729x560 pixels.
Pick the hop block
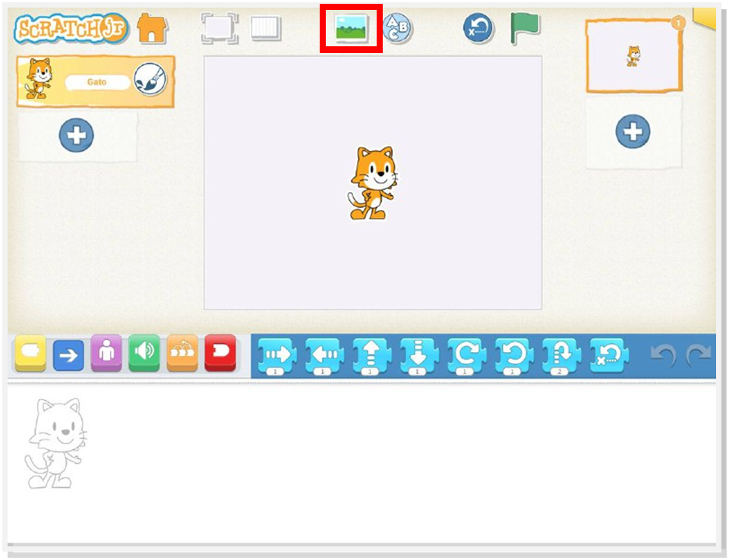562,356
